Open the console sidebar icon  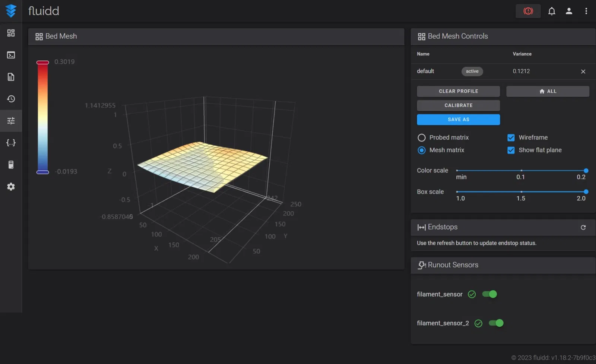[11, 55]
